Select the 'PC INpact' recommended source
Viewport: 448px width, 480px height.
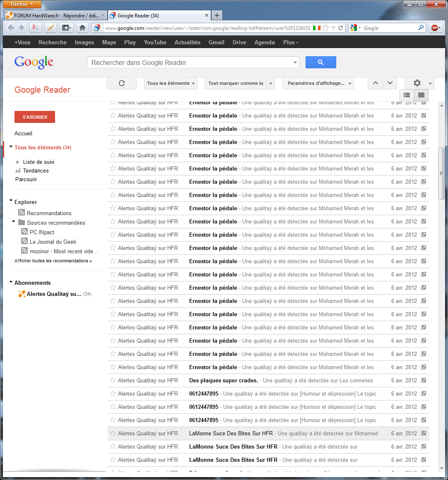[42, 233]
